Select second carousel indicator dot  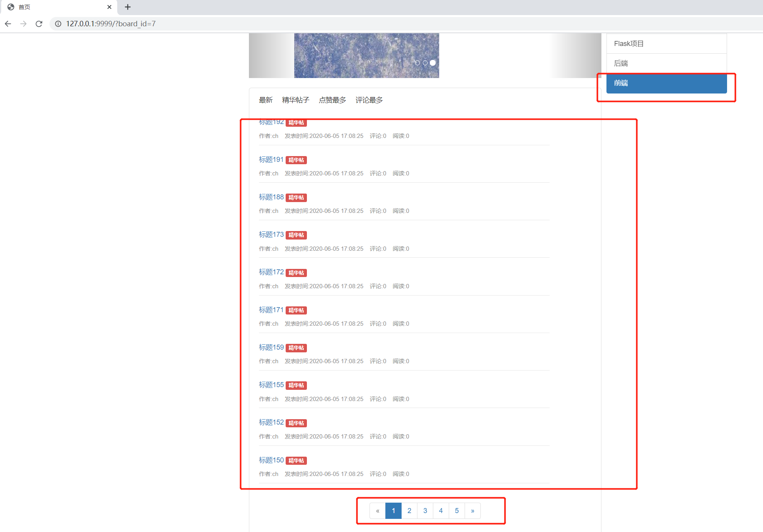[425, 63]
